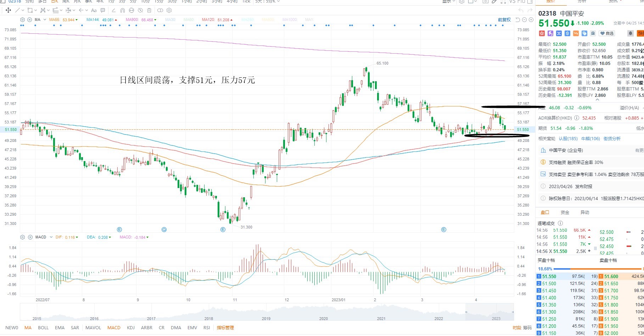The width and height of the screenshot is (644, 336).
Task: Toggle MA120 line visibility
Action: coord(217,20)
